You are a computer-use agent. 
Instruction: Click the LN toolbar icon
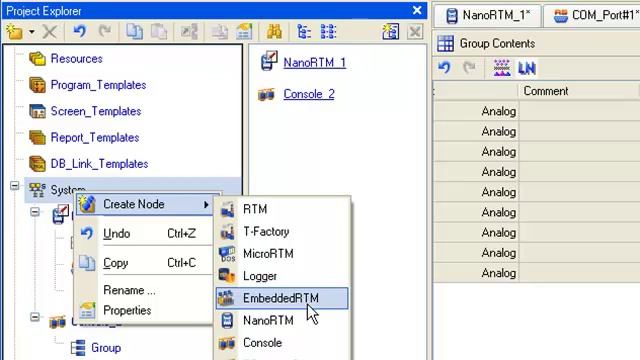(x=527, y=68)
